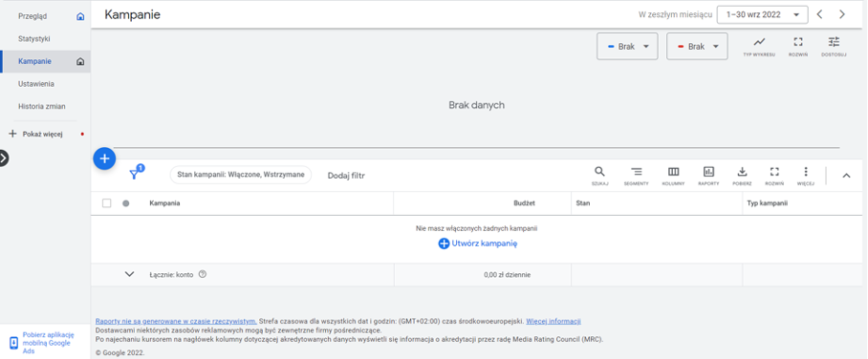Expand the Łącznie: konto row chevron

pos(130,274)
